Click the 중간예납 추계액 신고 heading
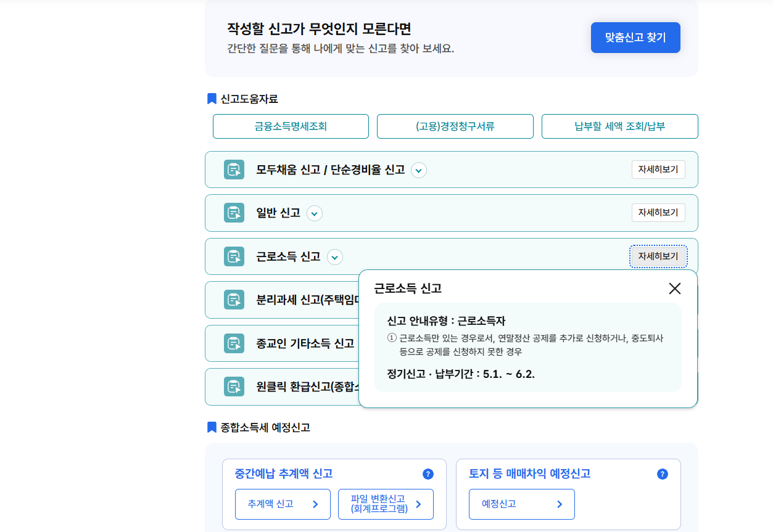773x532 pixels. [284, 473]
